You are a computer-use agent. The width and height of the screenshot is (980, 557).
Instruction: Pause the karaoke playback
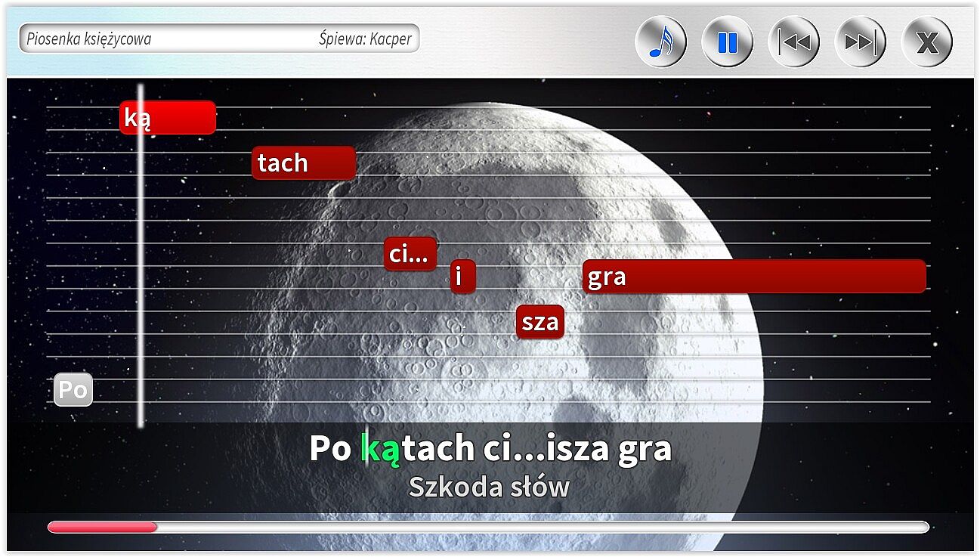pos(727,41)
